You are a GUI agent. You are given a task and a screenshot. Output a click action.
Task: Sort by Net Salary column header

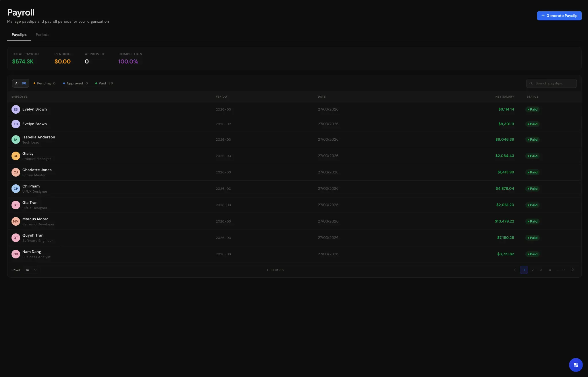click(x=504, y=97)
